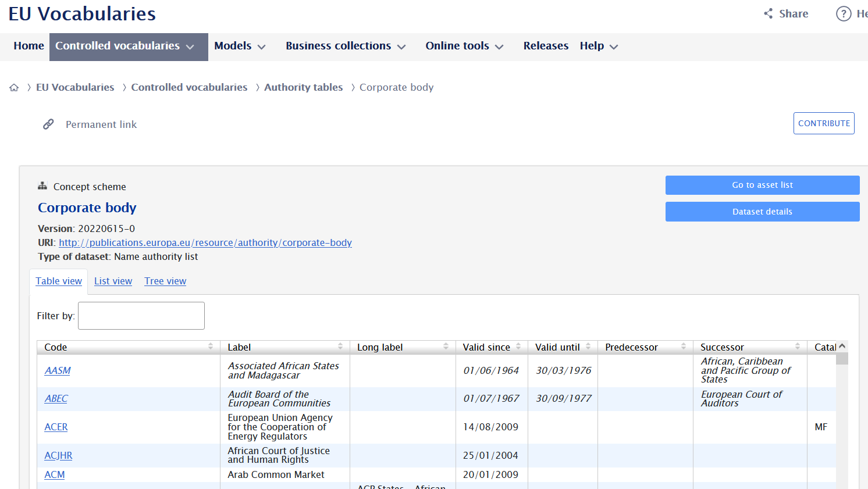868x489 pixels.
Task: Click the CONTRIBUTE button
Action: point(824,123)
